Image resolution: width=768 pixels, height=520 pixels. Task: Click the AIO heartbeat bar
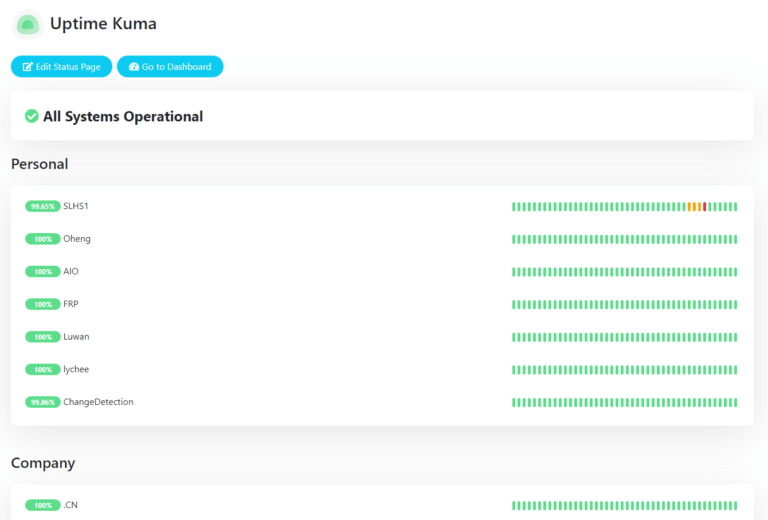tap(624, 272)
